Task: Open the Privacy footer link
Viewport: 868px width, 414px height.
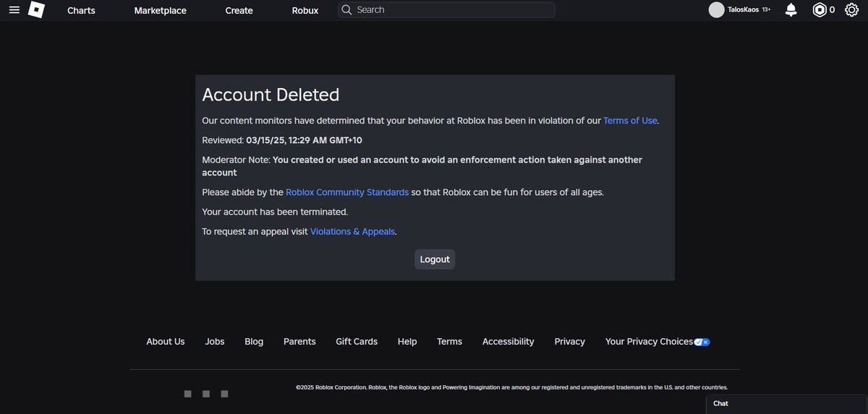Action: point(570,342)
